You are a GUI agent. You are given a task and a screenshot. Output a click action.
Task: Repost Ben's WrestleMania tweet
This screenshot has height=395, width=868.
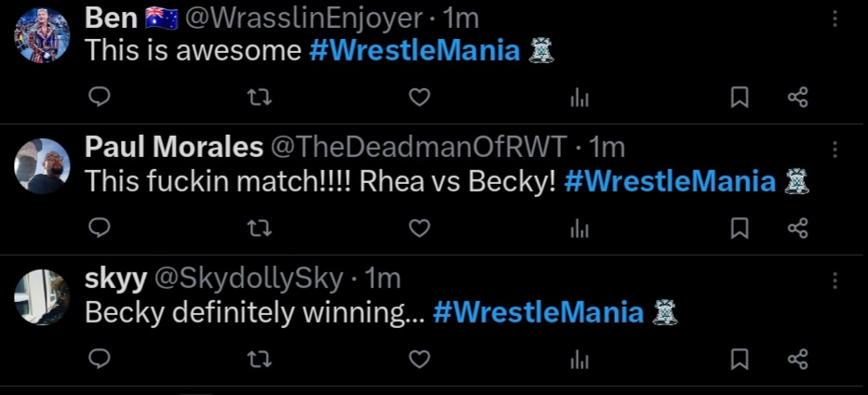tap(260, 98)
